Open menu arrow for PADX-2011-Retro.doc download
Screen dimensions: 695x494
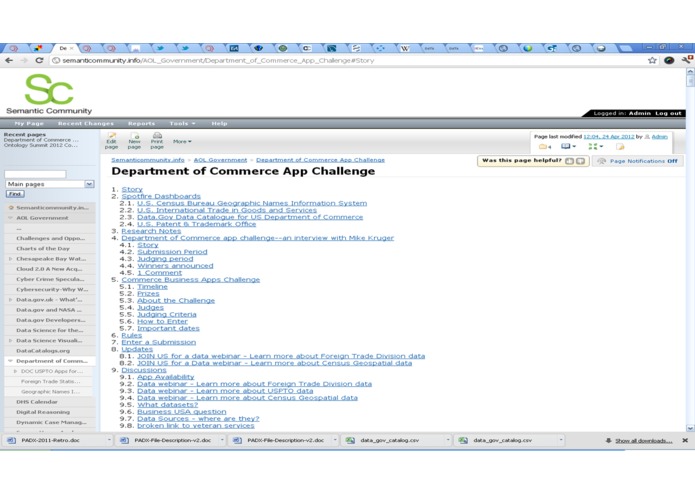[x=109, y=440]
